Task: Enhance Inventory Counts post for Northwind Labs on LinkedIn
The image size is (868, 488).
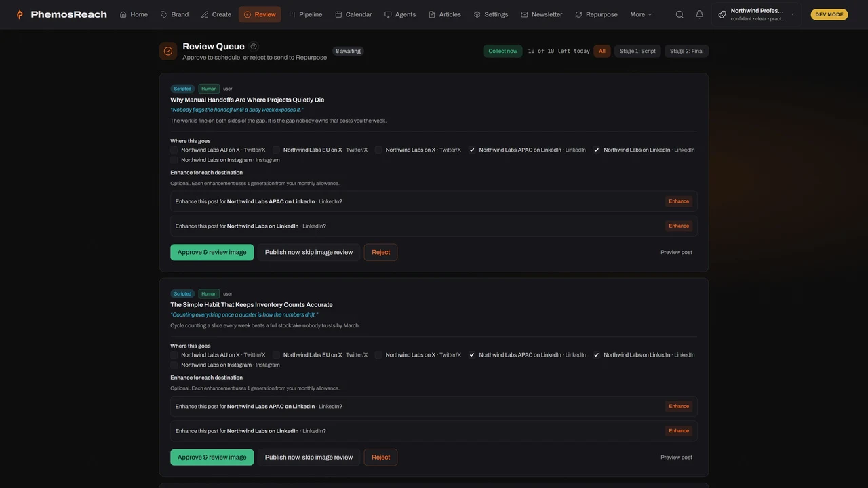Action: tap(679, 430)
